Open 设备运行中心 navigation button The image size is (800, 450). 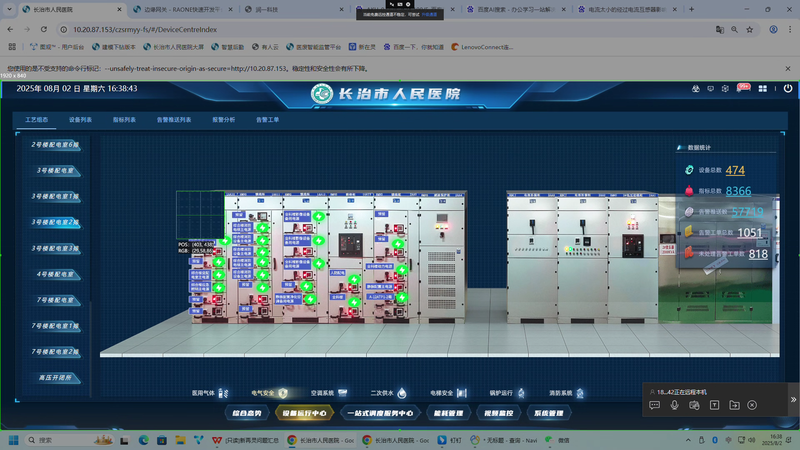point(305,413)
